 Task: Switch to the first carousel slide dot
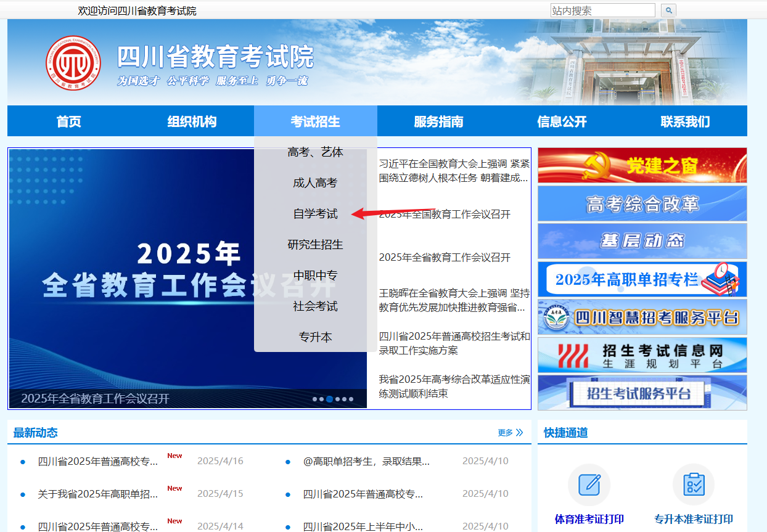point(314,399)
